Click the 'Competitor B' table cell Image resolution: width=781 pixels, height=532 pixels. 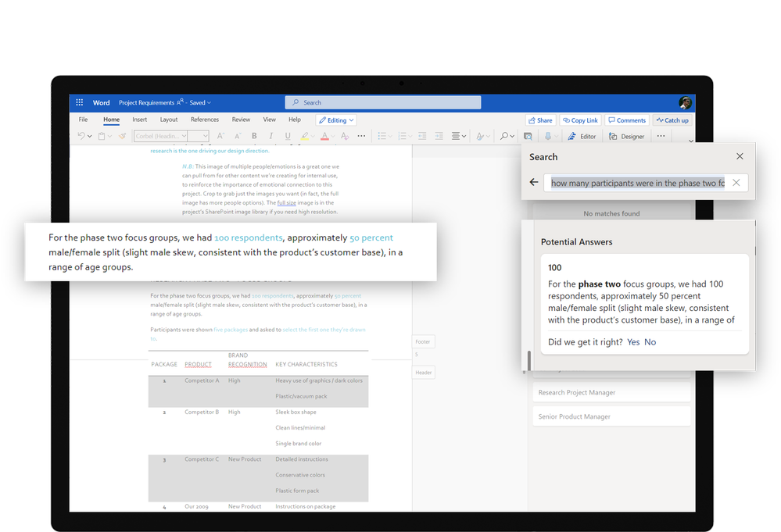[x=202, y=412]
